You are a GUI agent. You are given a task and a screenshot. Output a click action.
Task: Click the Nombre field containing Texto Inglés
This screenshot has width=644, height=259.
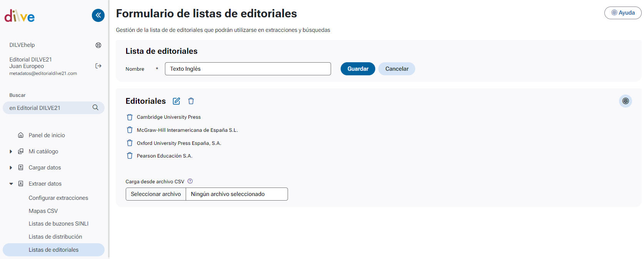[248, 69]
